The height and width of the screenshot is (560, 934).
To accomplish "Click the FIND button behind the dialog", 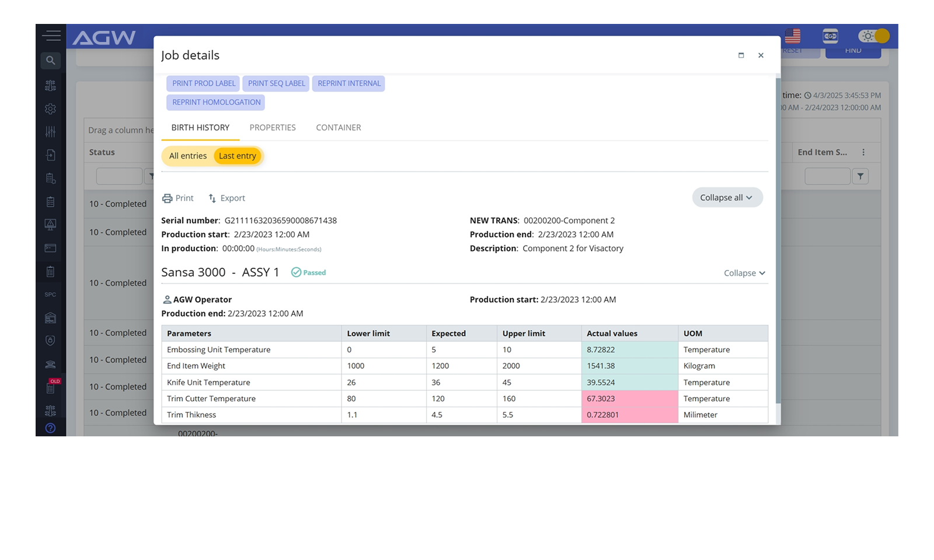I will tap(853, 52).
